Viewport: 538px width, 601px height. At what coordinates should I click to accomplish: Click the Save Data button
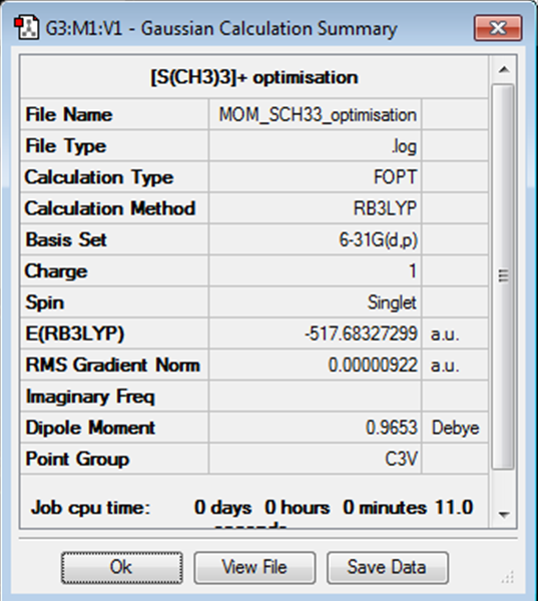tap(387, 568)
